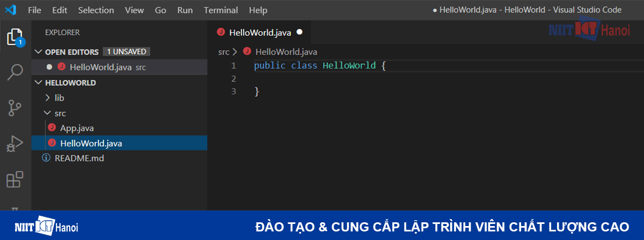Open the Edit menu
The height and width of the screenshot is (240, 644).
(x=60, y=10)
